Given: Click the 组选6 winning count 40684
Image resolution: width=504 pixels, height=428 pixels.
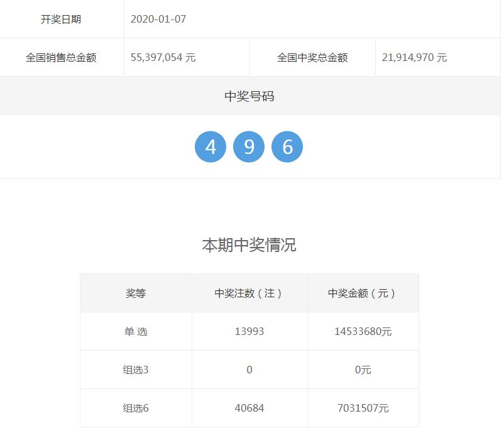Looking at the screenshot, I should (x=248, y=409).
